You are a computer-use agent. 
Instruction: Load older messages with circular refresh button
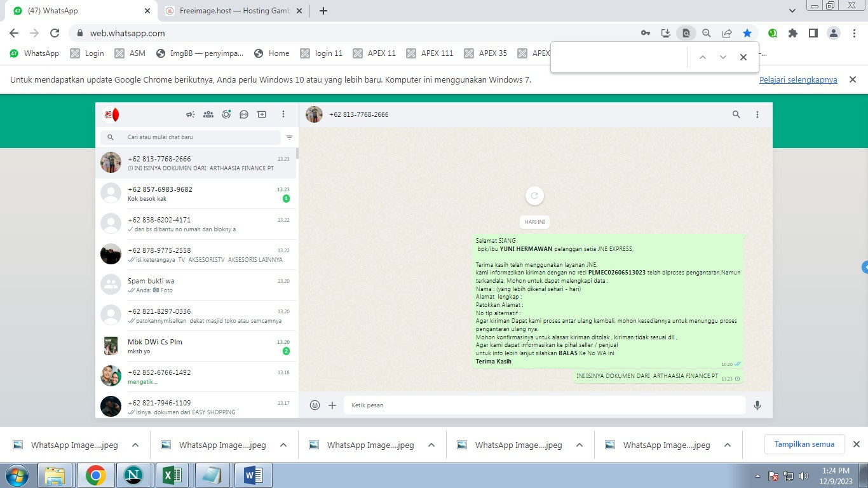[534, 196]
